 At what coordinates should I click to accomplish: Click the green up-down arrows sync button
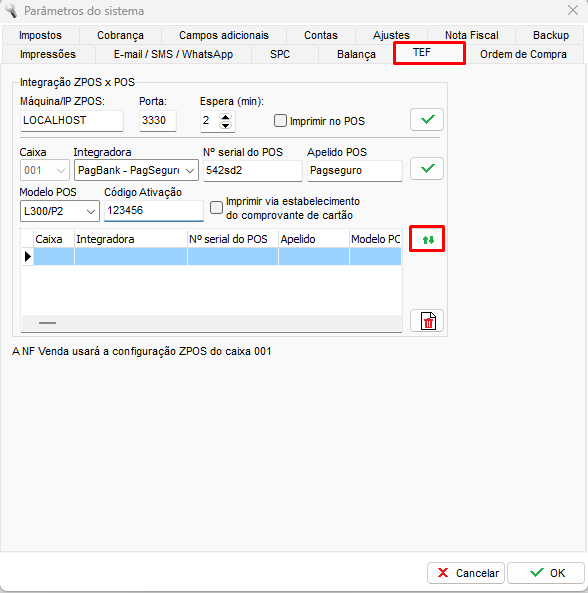click(427, 239)
